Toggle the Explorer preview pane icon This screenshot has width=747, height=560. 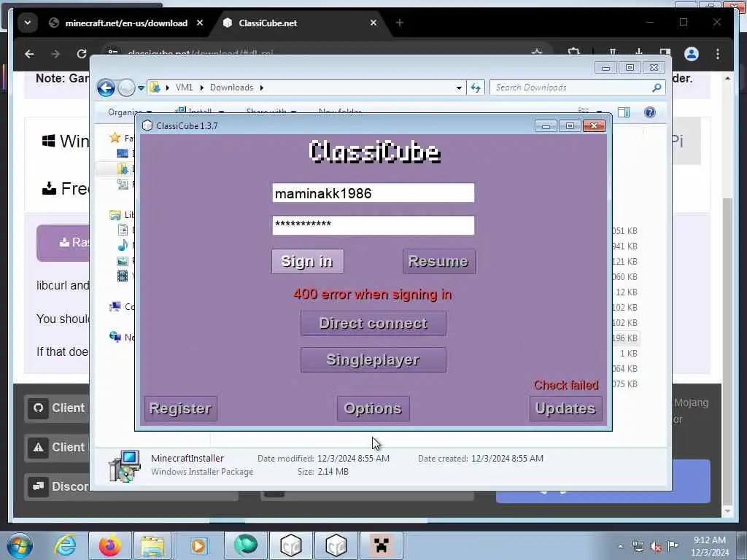pos(624,112)
